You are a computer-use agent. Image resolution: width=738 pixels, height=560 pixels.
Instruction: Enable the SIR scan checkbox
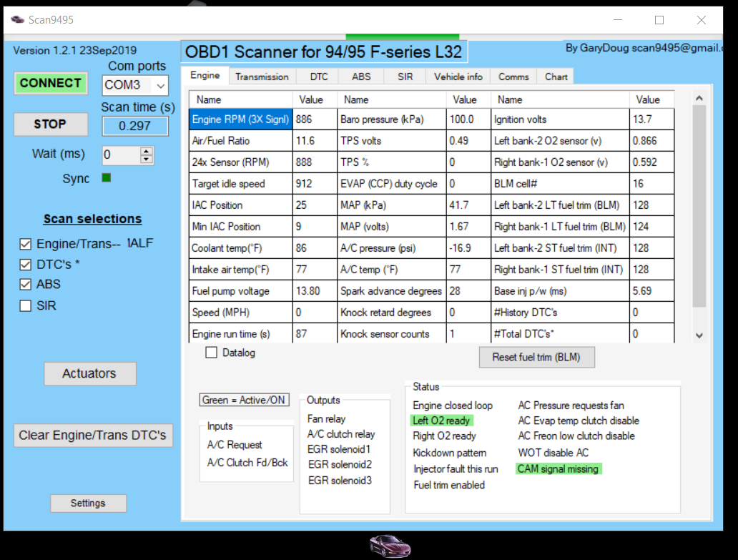coord(26,306)
